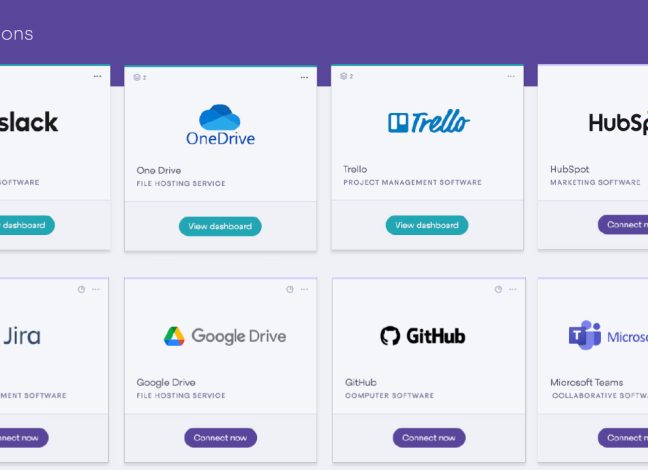Image resolution: width=648 pixels, height=470 pixels.
Task: Connect now for Jira
Action: pos(24,438)
